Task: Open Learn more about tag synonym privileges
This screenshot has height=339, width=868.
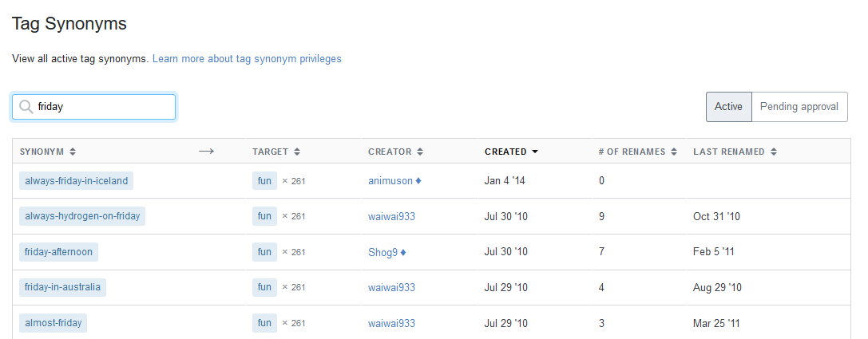Action: click(x=247, y=59)
